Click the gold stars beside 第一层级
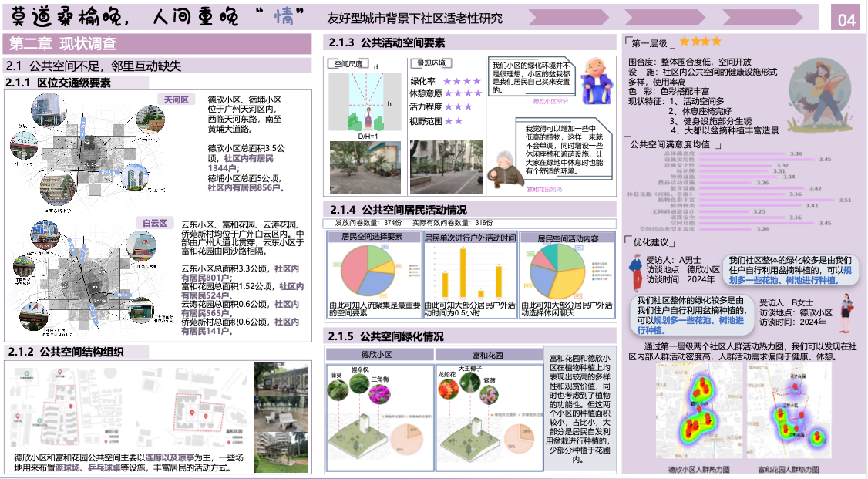Viewport: 868px width, 479px height. pyautogui.click(x=700, y=42)
